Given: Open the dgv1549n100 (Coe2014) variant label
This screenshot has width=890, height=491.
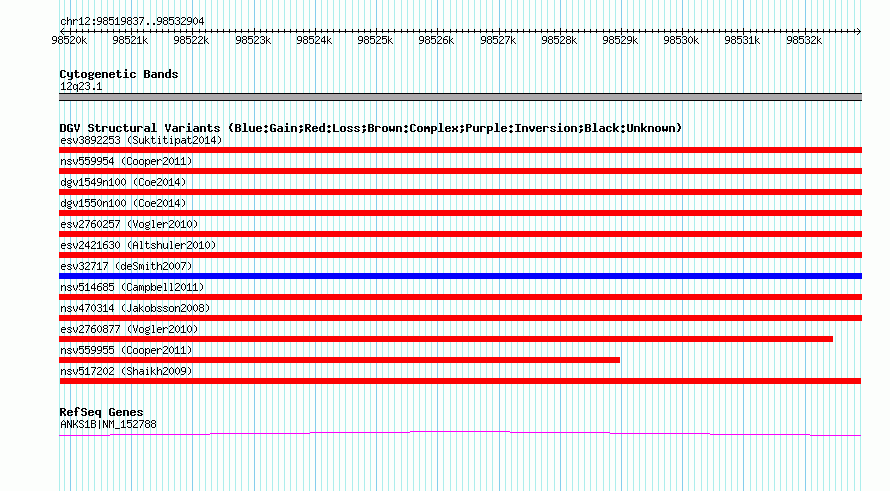Looking at the screenshot, I should 123,182.
